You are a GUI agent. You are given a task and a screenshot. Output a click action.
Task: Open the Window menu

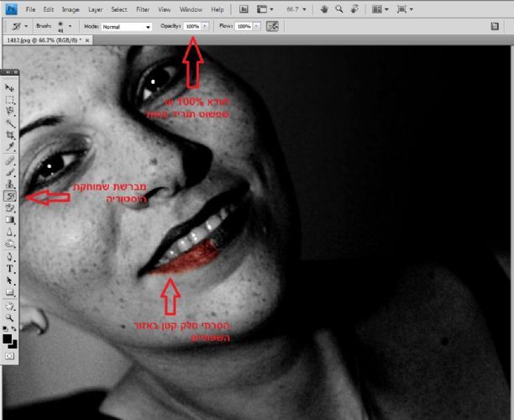tap(191, 9)
